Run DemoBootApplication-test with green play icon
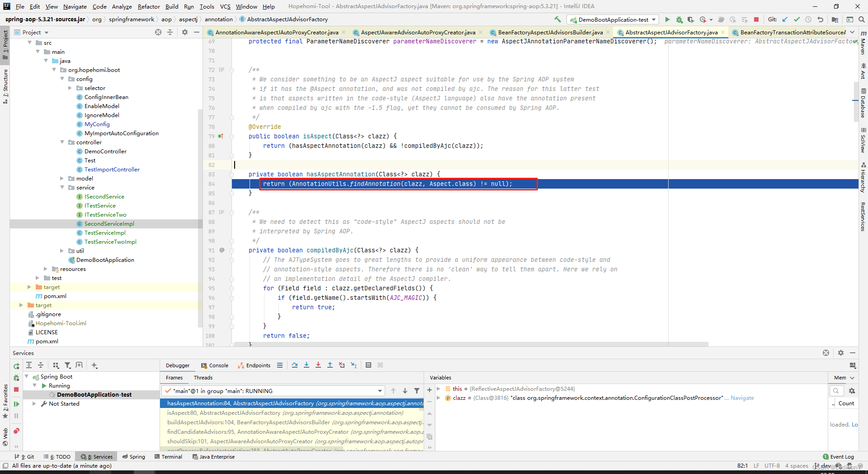 (667, 19)
